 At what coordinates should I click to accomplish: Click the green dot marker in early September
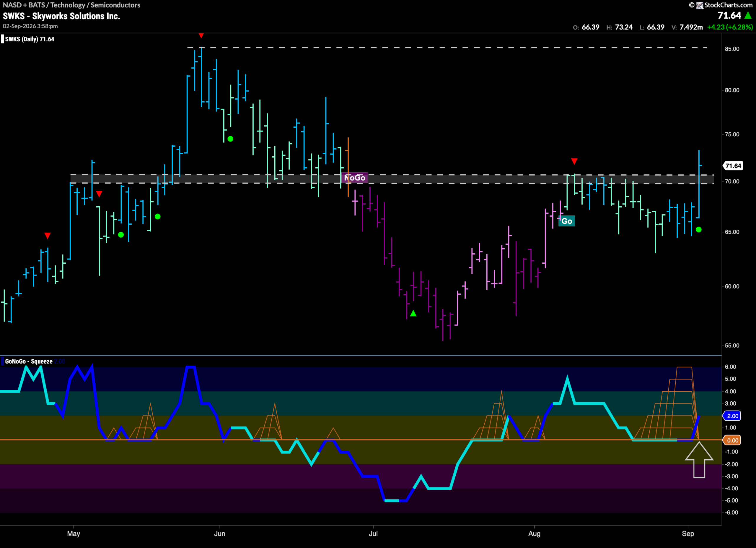[x=699, y=229]
